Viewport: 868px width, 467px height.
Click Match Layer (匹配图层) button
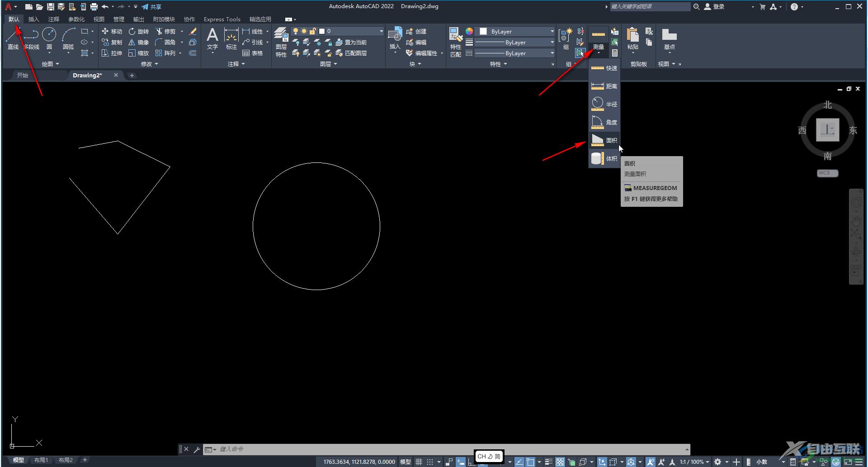351,53
